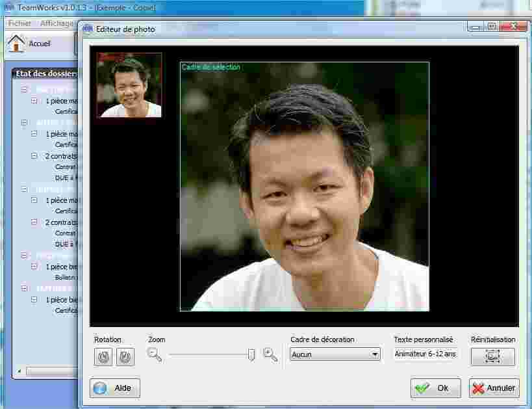Screen dimensions: 532x409
Task: Open the Affichage menu
Action: (57, 23)
